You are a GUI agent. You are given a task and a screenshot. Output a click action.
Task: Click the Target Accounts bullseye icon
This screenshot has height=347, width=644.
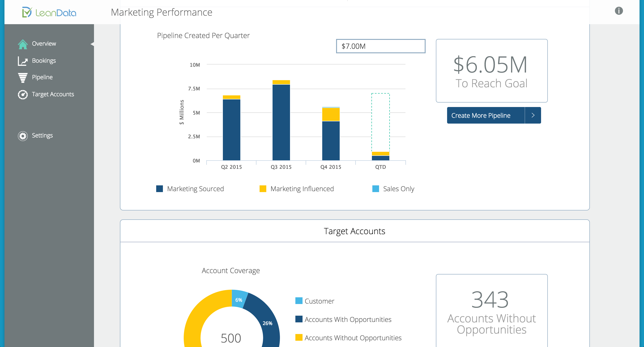coord(23,94)
